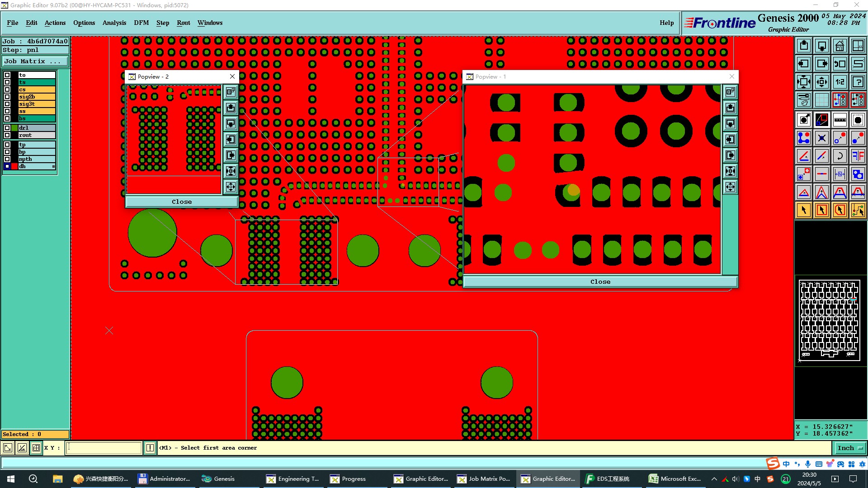This screenshot has width=868, height=488.
Task: Click the 1:2 zoom scale icon
Action: pyautogui.click(x=840, y=82)
